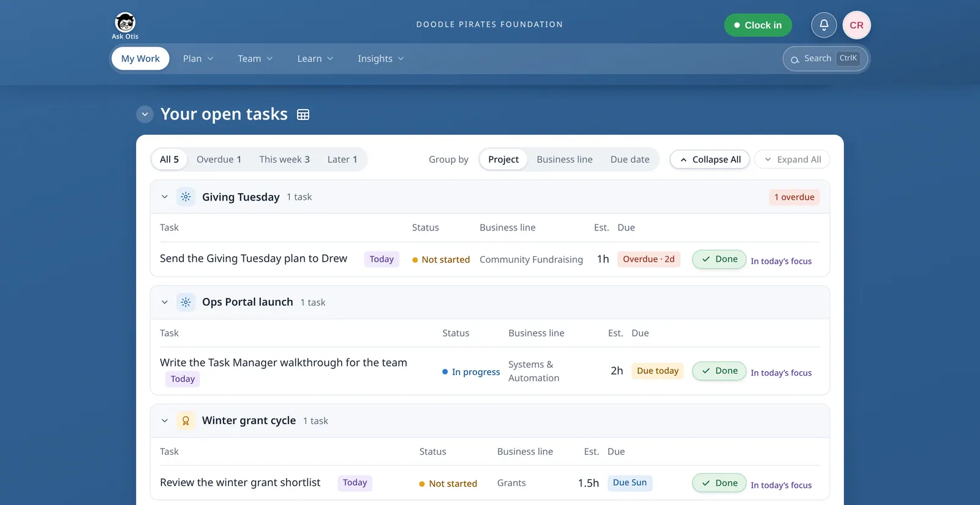Viewport: 980px width, 505px height.
Task: Open the Plan dropdown menu
Action: click(198, 59)
